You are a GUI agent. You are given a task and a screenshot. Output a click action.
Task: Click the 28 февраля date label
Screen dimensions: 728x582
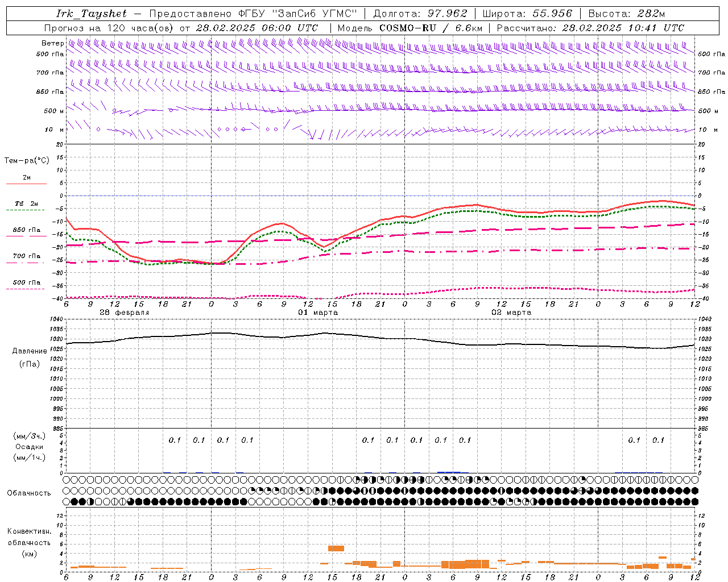coord(124,313)
